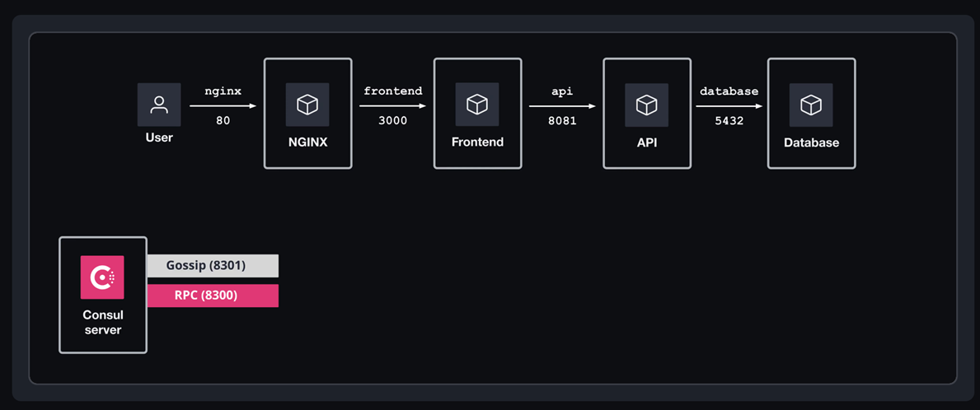The height and width of the screenshot is (410, 980).
Task: Click the api arrow label
Action: point(562,91)
